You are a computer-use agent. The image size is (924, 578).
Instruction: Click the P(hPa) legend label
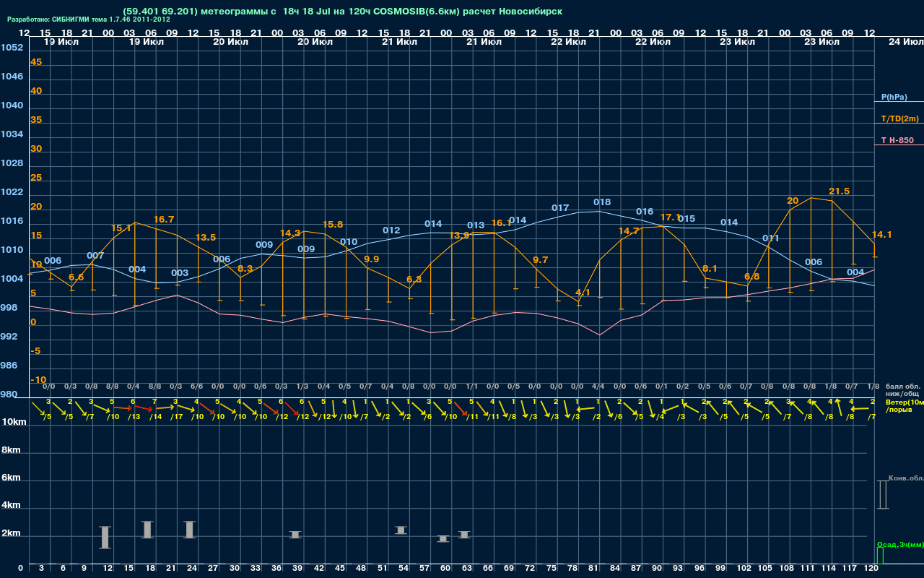(x=894, y=97)
